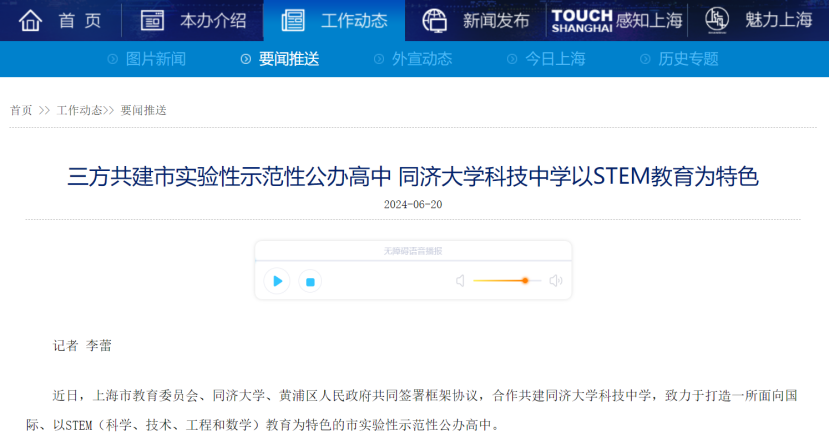Open the 今日上海 submenu link
830x443 pixels.
pos(555,59)
